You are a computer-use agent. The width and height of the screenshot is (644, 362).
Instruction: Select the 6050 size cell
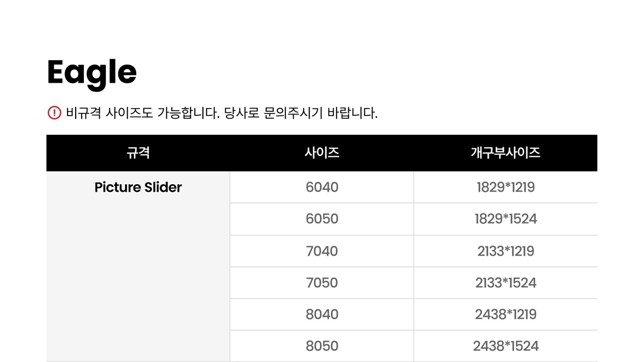322,219
